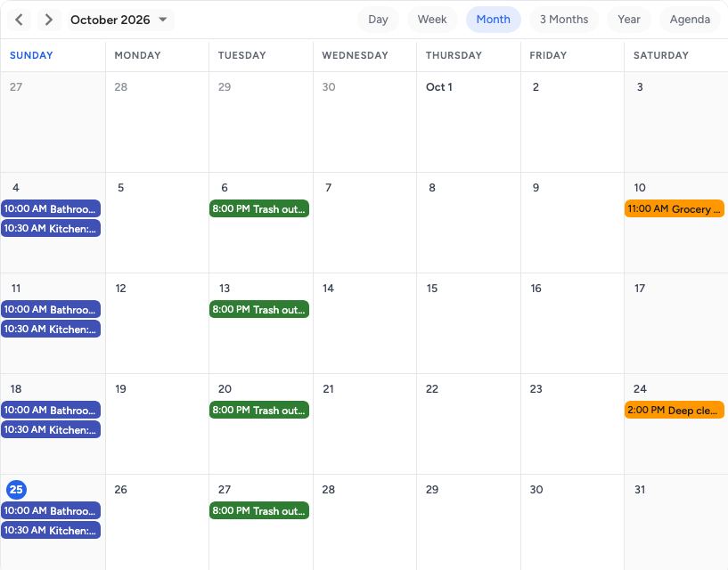
Task: Select date 19 on Monday
Action: coord(120,389)
